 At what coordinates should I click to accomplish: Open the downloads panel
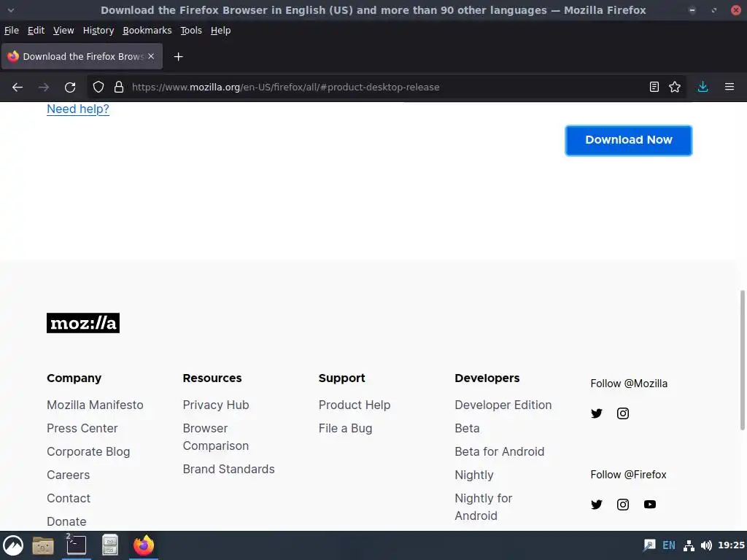click(703, 87)
